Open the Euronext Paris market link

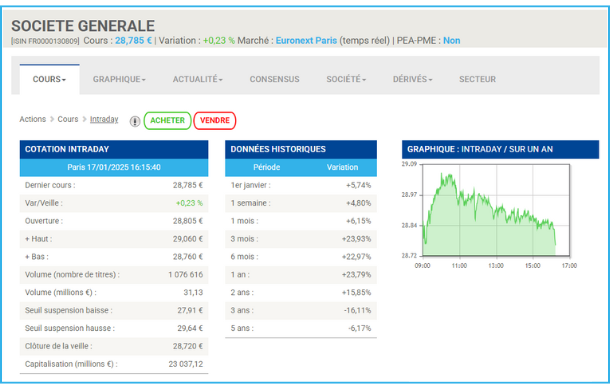coord(306,40)
